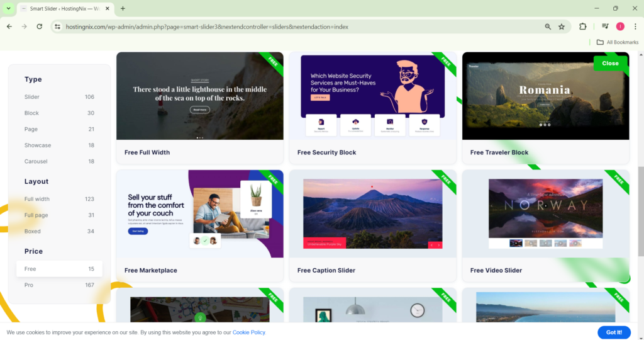Open the Cookie Policy link

249,332
